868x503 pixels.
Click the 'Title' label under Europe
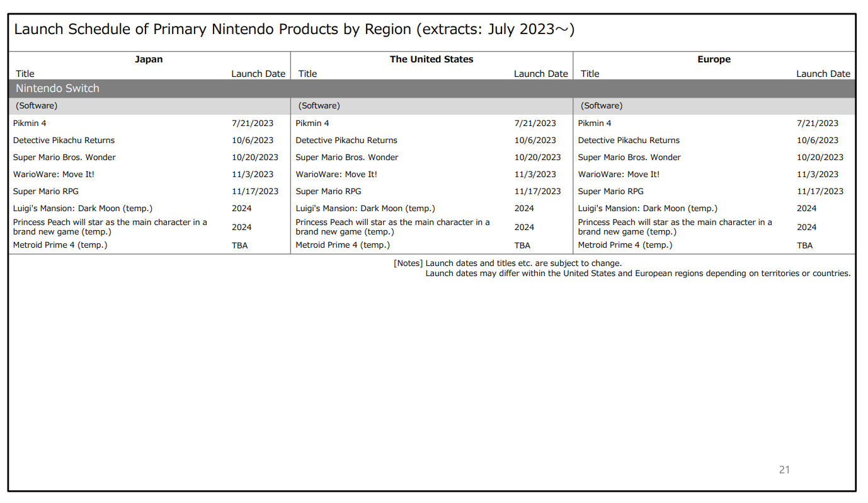pyautogui.click(x=590, y=74)
